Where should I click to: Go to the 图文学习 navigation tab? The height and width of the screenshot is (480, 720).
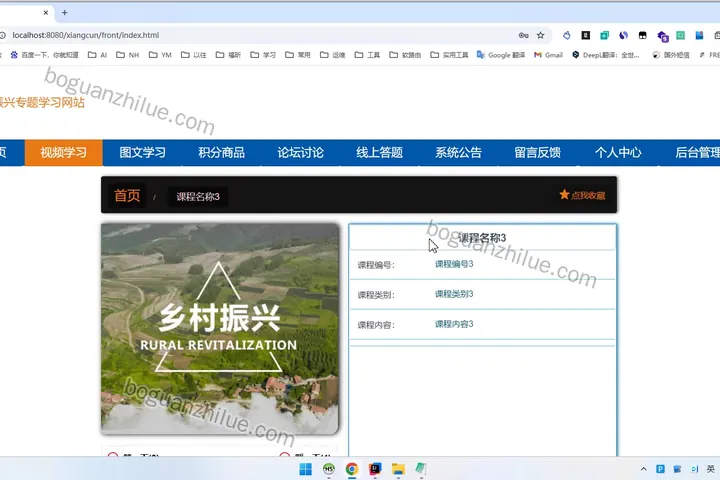coord(142,152)
